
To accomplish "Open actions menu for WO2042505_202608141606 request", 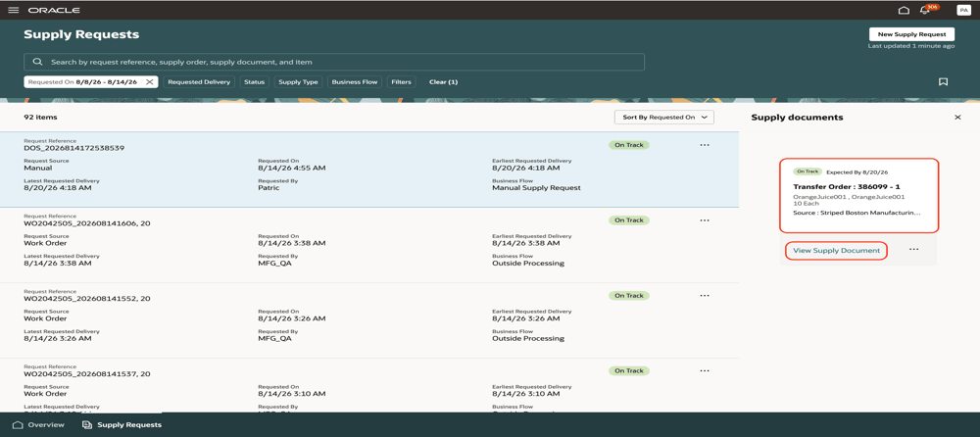I will pos(705,220).
